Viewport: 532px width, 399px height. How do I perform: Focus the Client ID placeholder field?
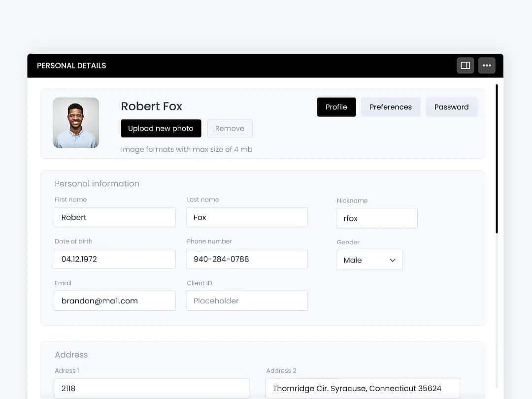coord(247,300)
